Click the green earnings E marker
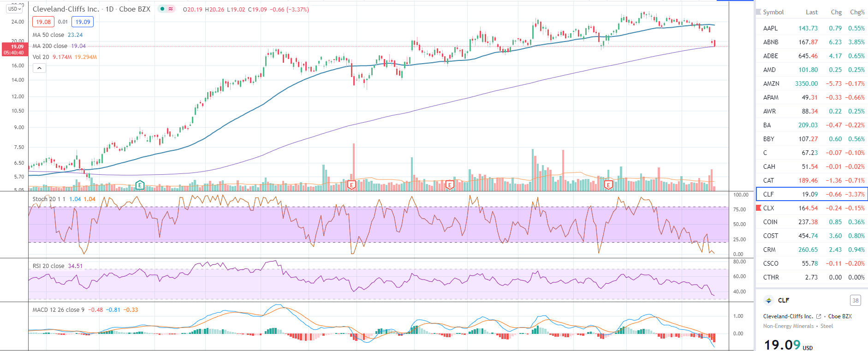The height and width of the screenshot is (351, 868). click(x=140, y=185)
